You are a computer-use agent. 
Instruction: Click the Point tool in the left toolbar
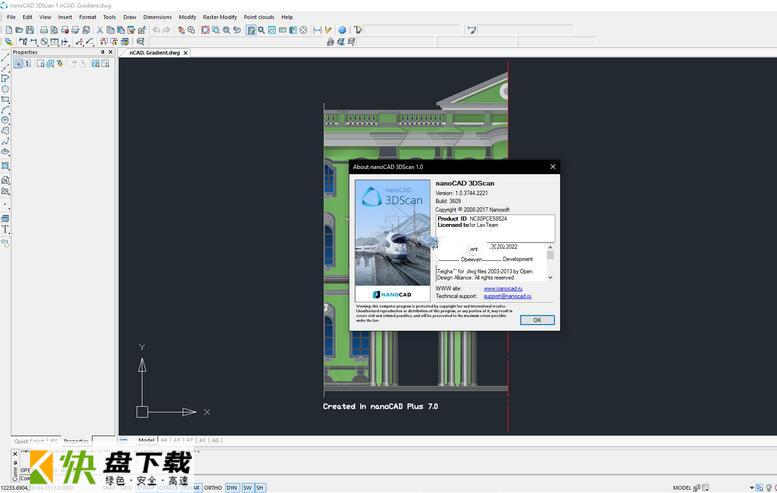(x=5, y=204)
